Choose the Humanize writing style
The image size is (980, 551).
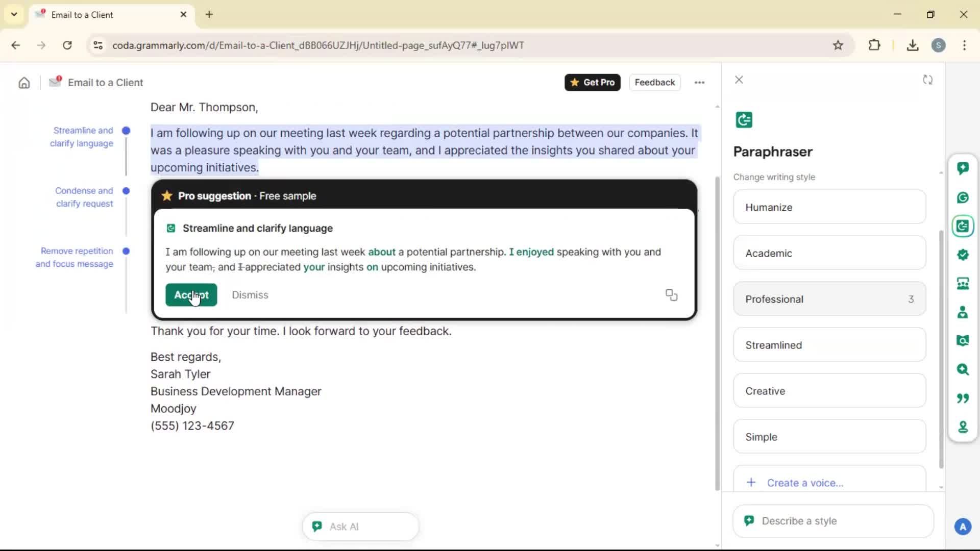coord(829,207)
